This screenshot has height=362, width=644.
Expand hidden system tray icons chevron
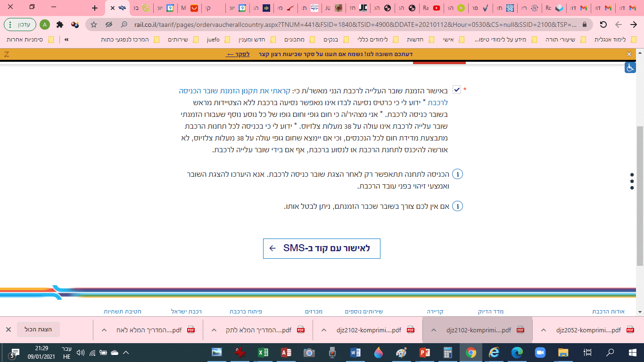click(126, 353)
